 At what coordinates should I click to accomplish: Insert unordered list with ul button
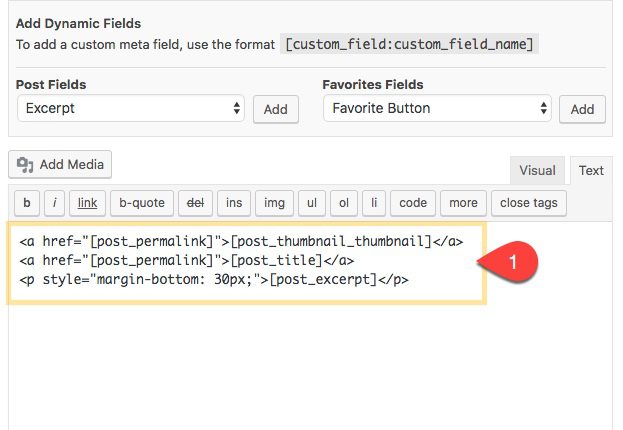tap(311, 203)
